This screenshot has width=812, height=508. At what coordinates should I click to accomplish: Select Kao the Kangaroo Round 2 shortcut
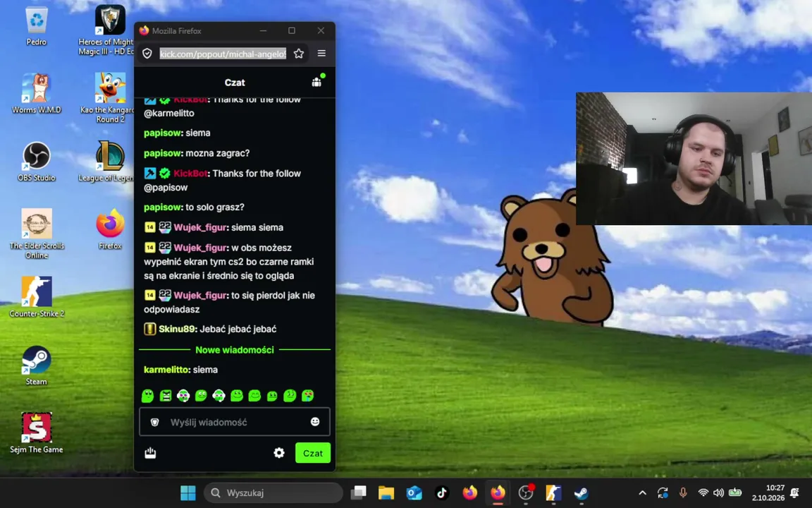tap(109, 97)
